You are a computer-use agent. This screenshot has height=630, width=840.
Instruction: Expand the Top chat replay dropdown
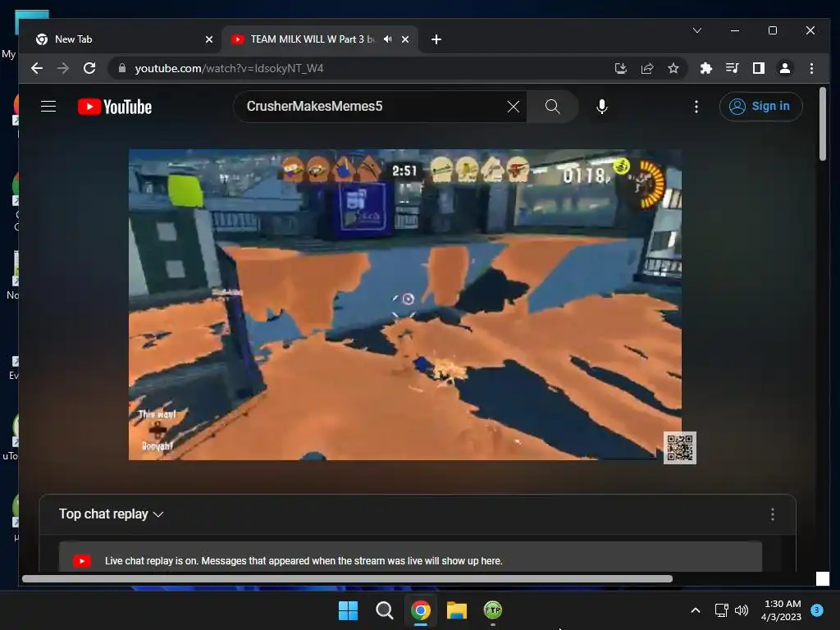coord(111,514)
